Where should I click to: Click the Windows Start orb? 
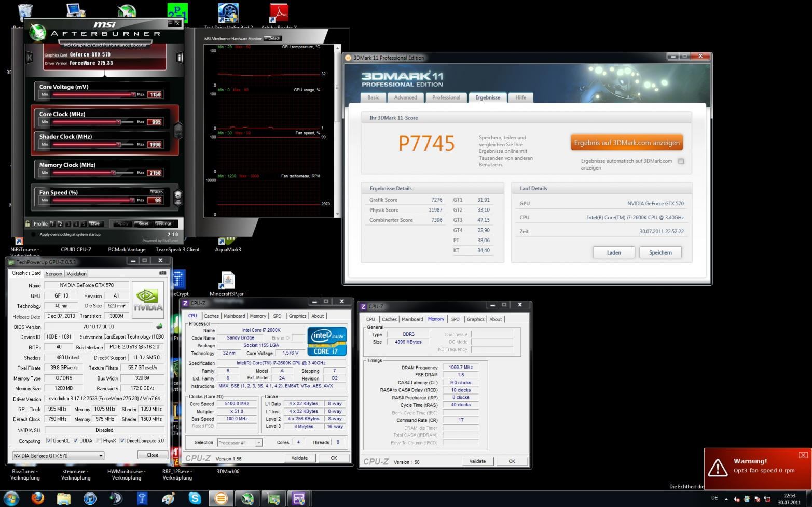tap(11, 498)
